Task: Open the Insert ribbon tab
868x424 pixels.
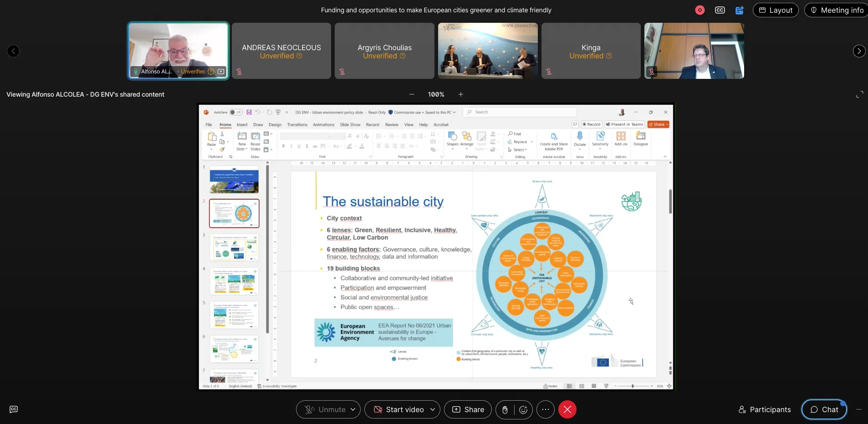Action: [242, 124]
